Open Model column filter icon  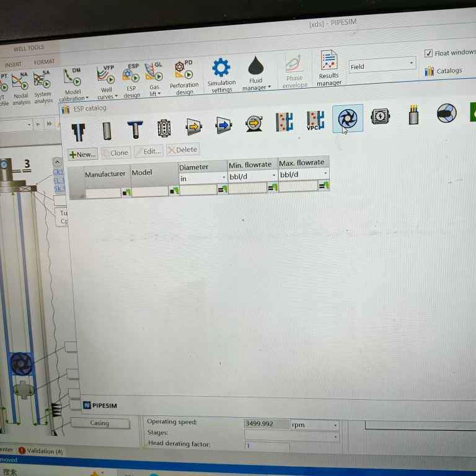[174, 191]
